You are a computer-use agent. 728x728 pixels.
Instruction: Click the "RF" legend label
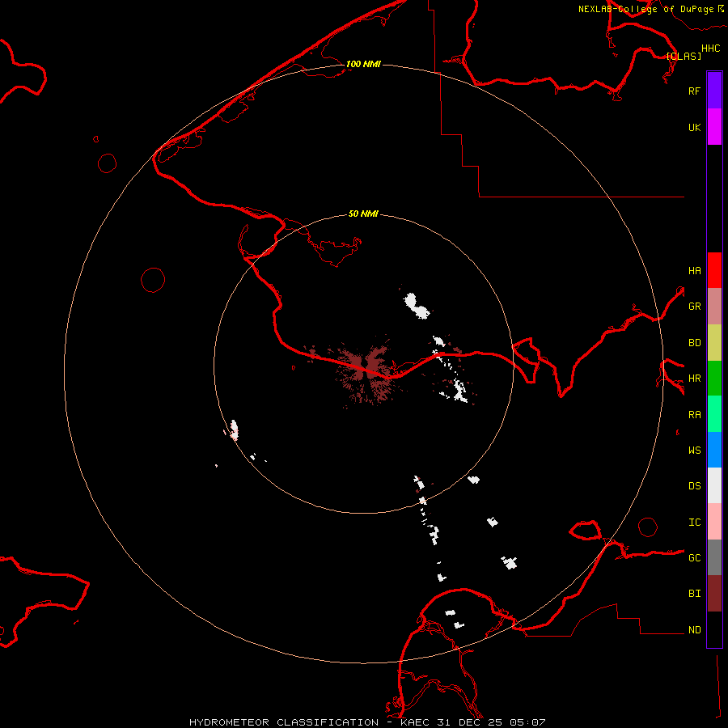tap(695, 91)
